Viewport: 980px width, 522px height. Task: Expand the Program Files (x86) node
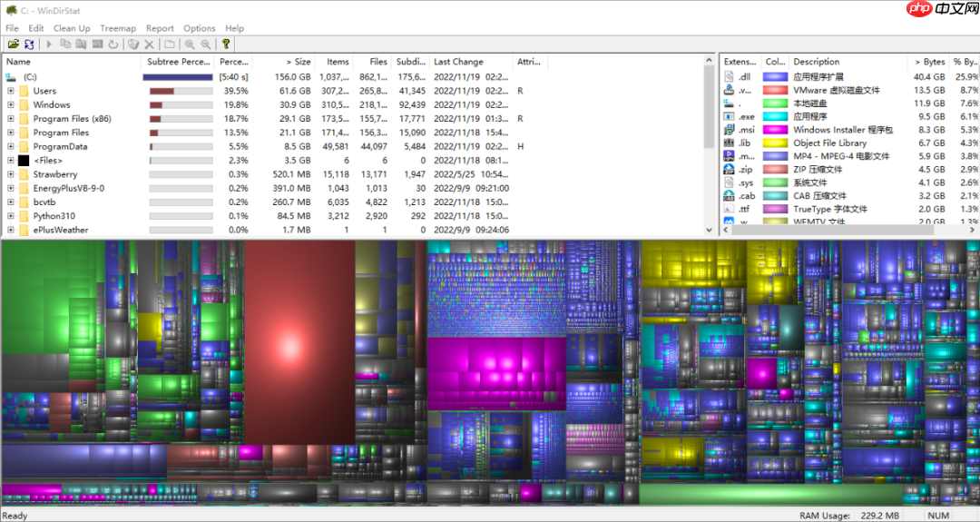click(x=11, y=119)
